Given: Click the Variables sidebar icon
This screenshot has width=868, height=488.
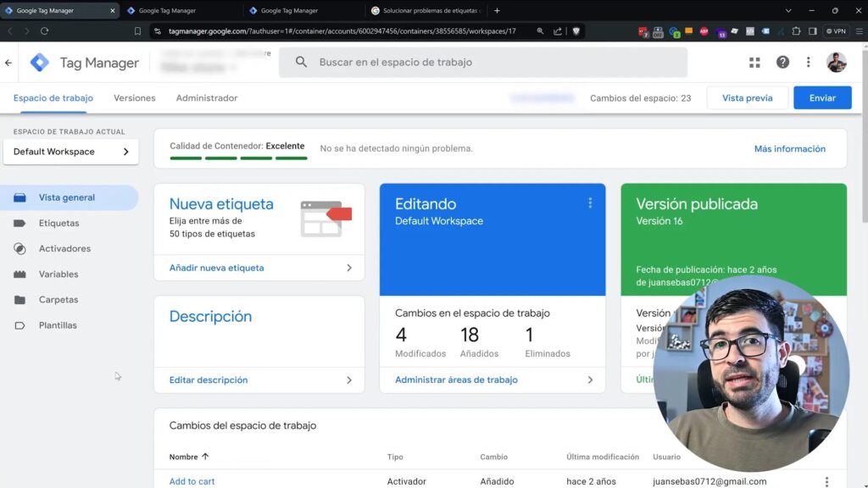Looking at the screenshot, I should click(20, 274).
